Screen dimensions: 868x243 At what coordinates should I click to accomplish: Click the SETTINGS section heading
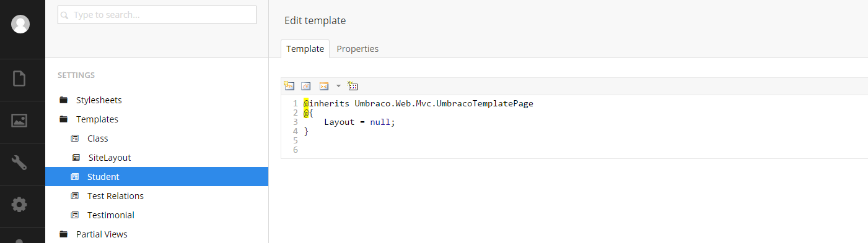76,75
